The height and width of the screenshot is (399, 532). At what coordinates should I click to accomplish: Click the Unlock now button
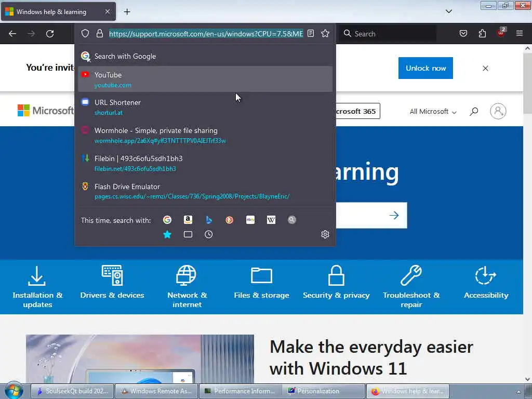(x=425, y=68)
